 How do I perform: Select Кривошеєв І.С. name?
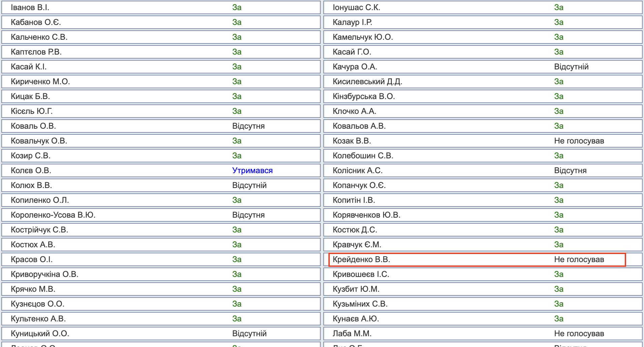pyautogui.click(x=361, y=274)
